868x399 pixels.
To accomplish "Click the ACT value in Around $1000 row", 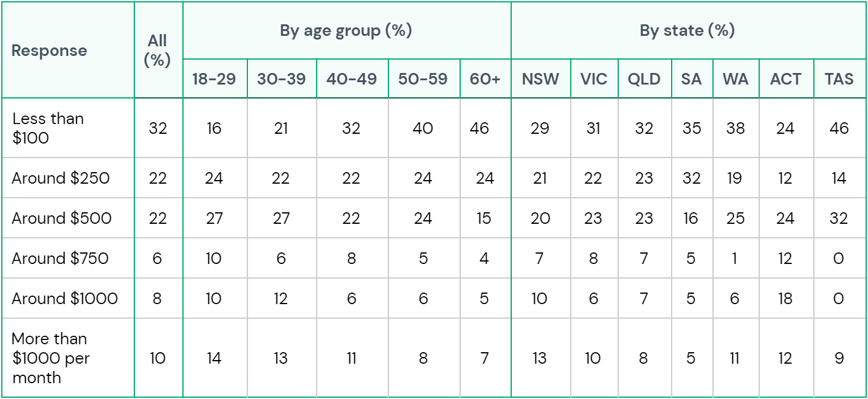I will [x=785, y=299].
